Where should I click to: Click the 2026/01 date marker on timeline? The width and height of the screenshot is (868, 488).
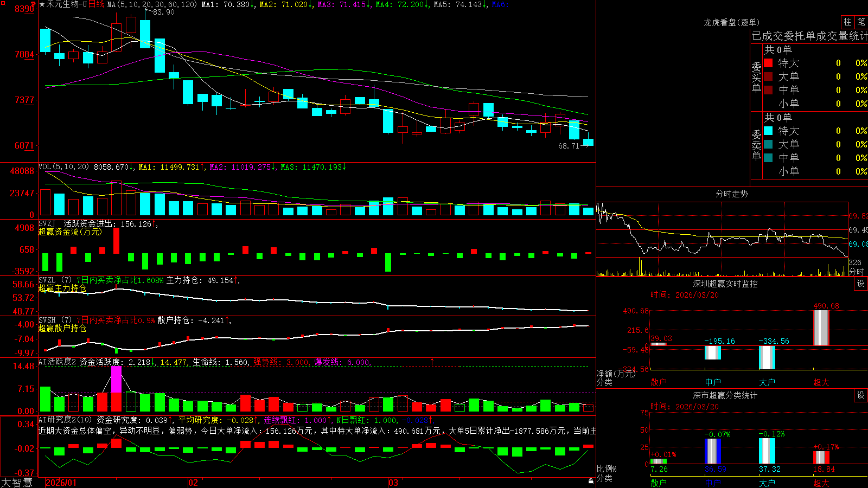[x=61, y=483]
